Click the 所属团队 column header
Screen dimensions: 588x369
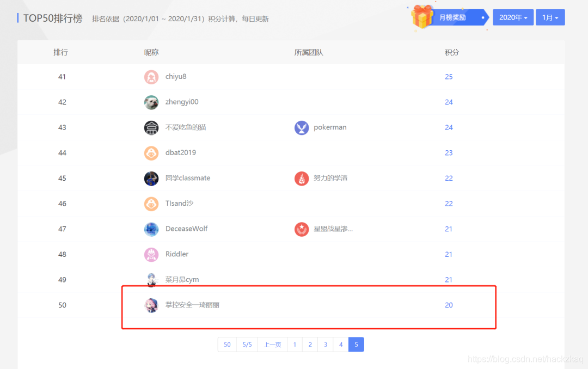point(309,52)
